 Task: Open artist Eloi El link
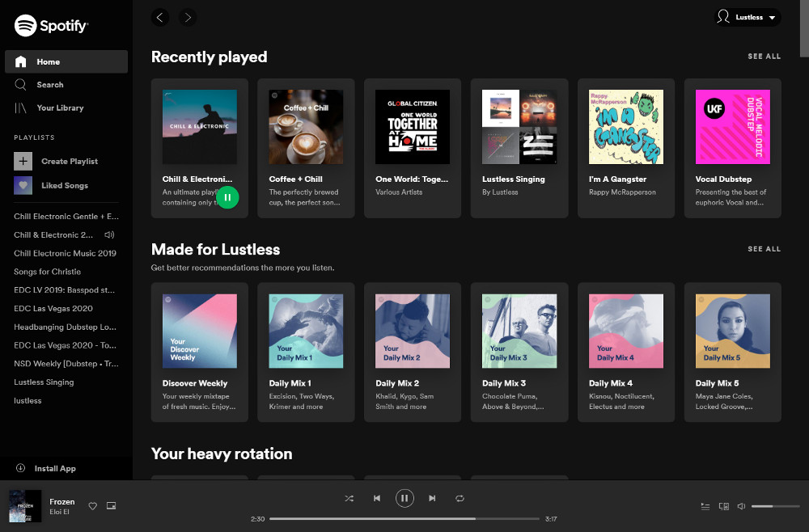click(59, 512)
